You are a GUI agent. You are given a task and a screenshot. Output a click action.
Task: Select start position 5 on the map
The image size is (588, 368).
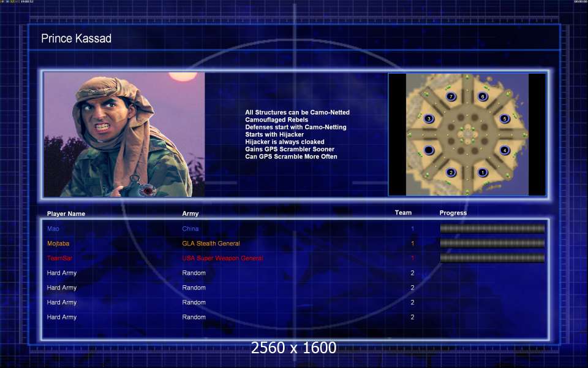point(505,118)
